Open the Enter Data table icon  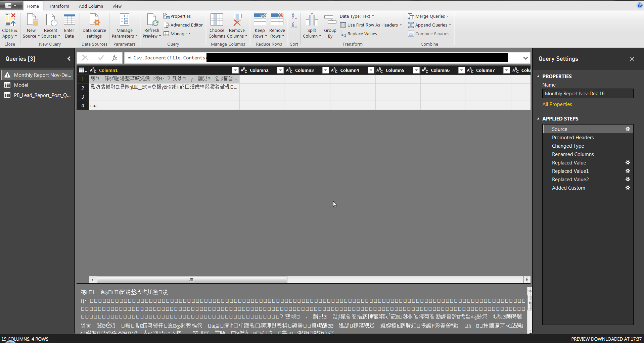pos(69,20)
